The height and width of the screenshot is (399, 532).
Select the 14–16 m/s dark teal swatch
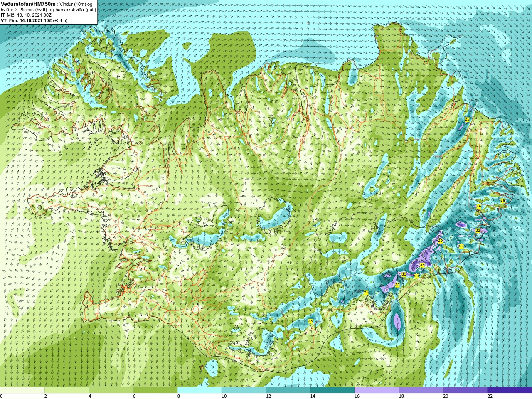click(332, 390)
